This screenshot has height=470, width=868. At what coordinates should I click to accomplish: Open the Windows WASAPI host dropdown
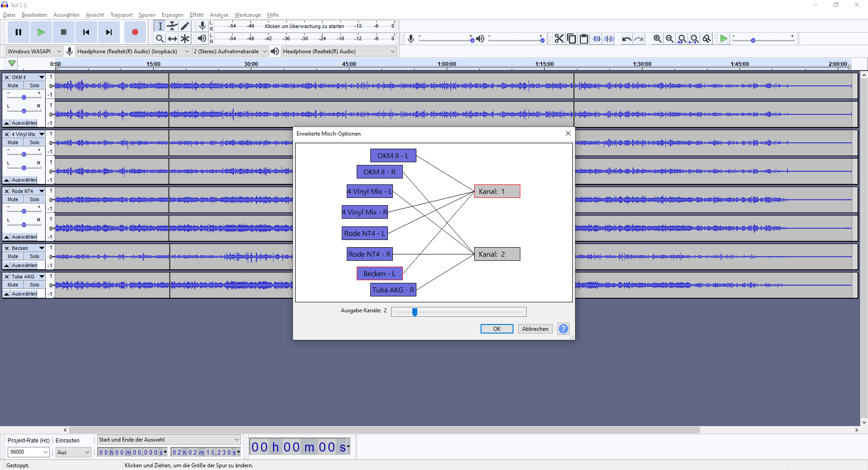[34, 52]
